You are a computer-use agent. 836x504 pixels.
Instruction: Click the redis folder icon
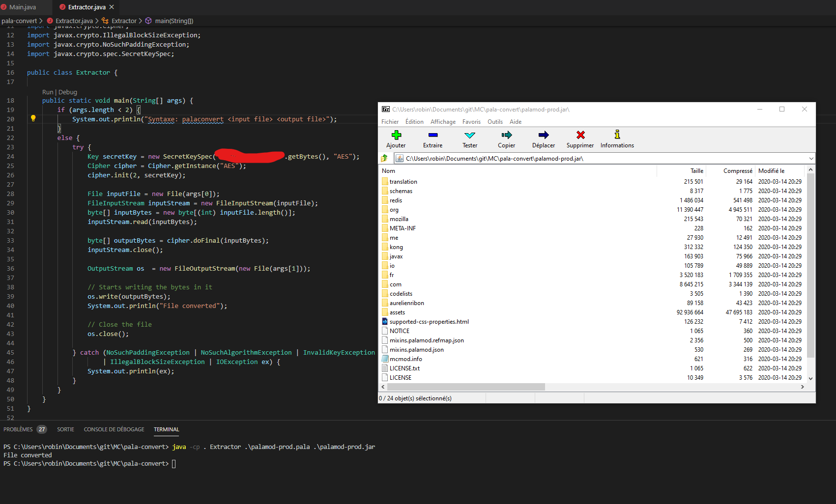pos(385,200)
